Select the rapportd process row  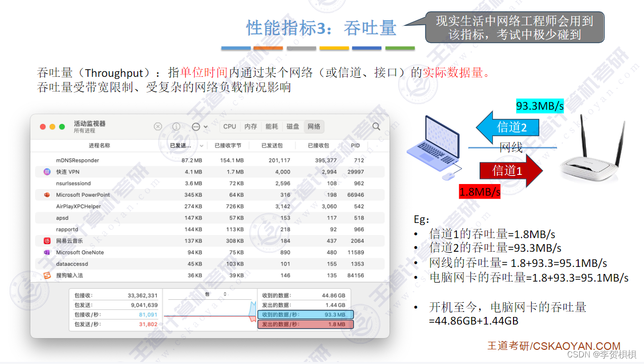point(210,230)
